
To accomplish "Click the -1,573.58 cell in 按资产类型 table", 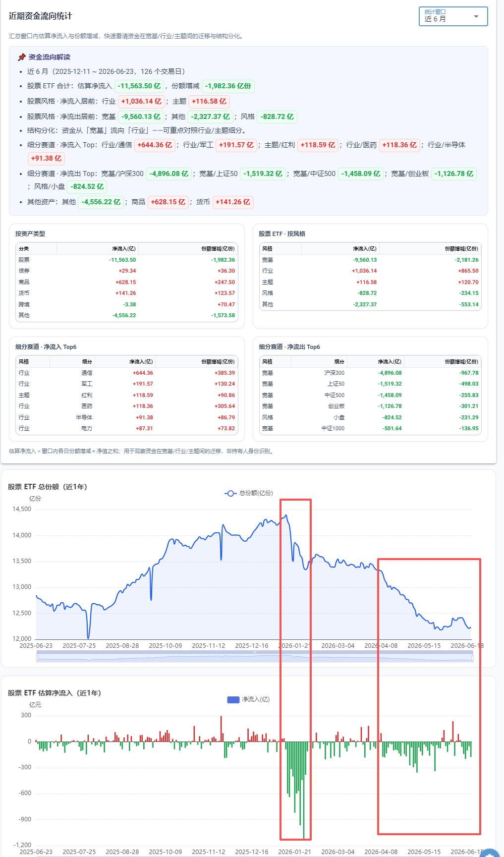I will (223, 316).
